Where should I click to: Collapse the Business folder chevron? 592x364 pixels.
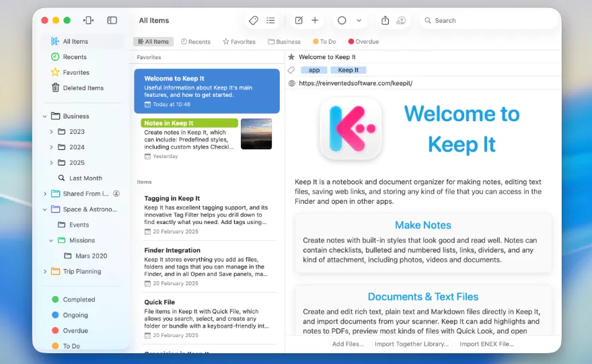pyautogui.click(x=44, y=116)
